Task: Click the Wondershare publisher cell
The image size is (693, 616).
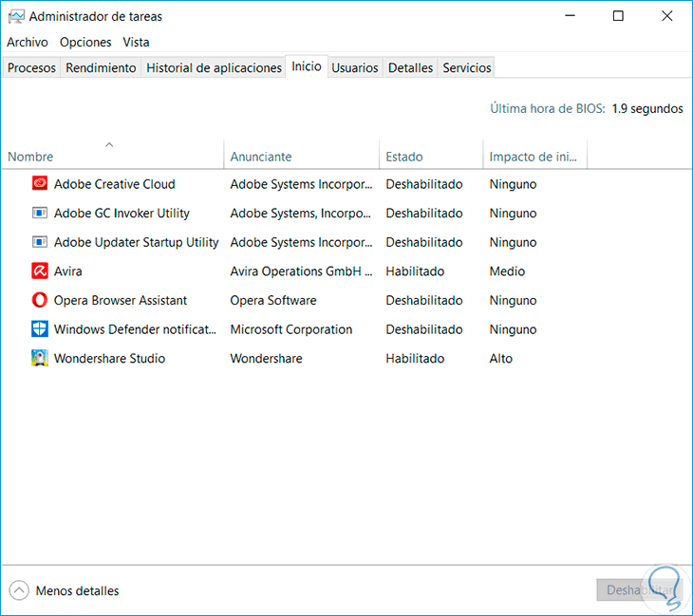Action: click(x=266, y=359)
